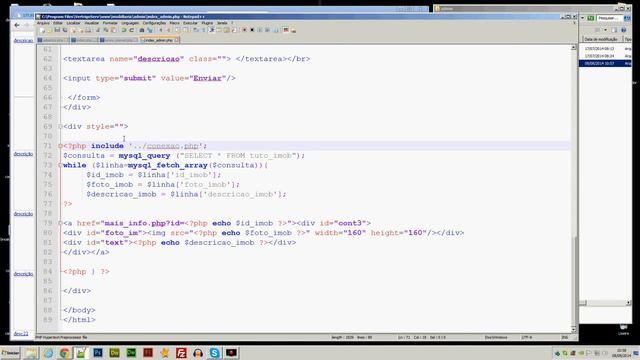640x360 pixels.
Task: Open Audacity from the taskbar
Action: click(198, 353)
